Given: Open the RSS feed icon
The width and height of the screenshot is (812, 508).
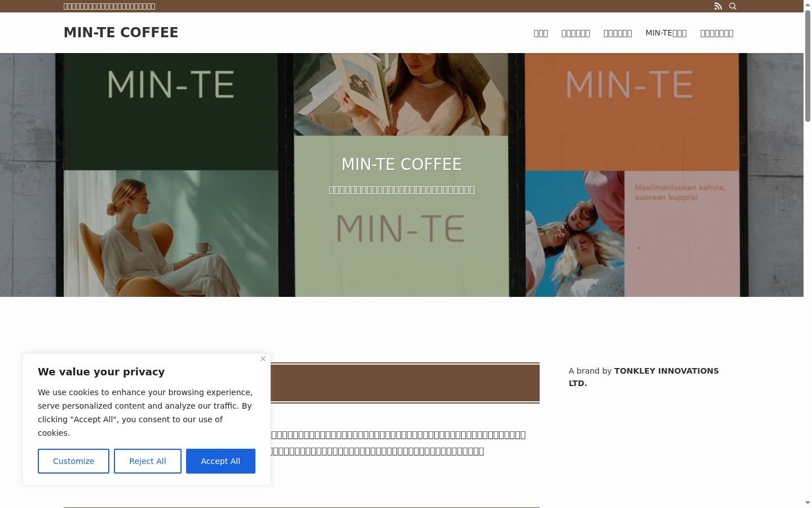Looking at the screenshot, I should [718, 6].
